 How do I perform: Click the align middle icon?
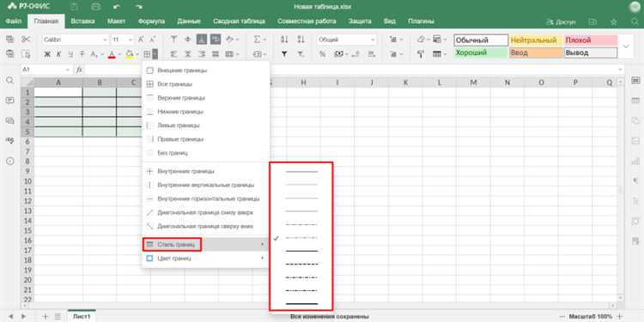(188, 39)
